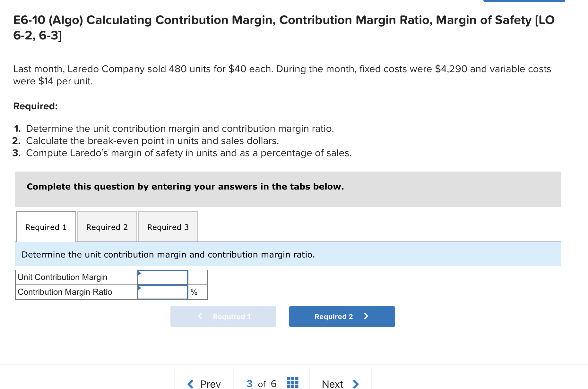The image size is (588, 389).
Task: Click the blue Required 2 navigation button
Action: 342,316
